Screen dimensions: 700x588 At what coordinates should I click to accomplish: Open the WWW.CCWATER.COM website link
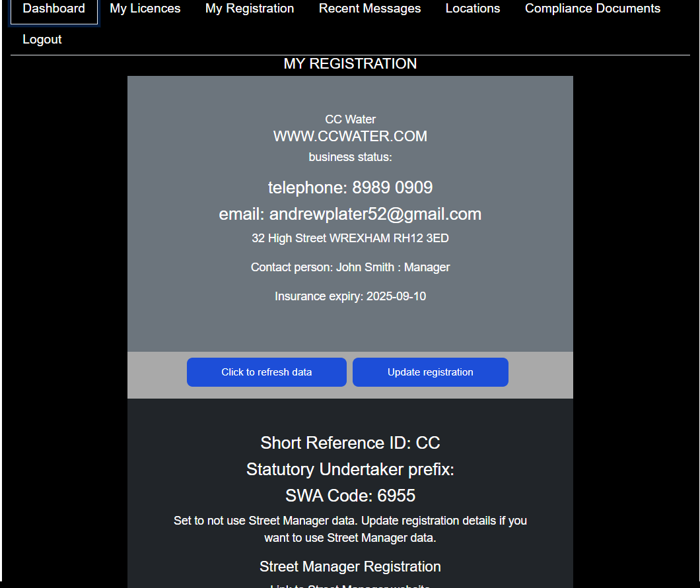click(x=350, y=136)
